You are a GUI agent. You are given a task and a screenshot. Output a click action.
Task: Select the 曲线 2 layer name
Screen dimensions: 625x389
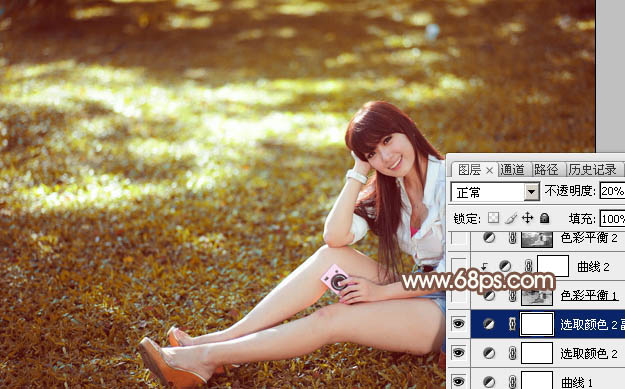593,267
